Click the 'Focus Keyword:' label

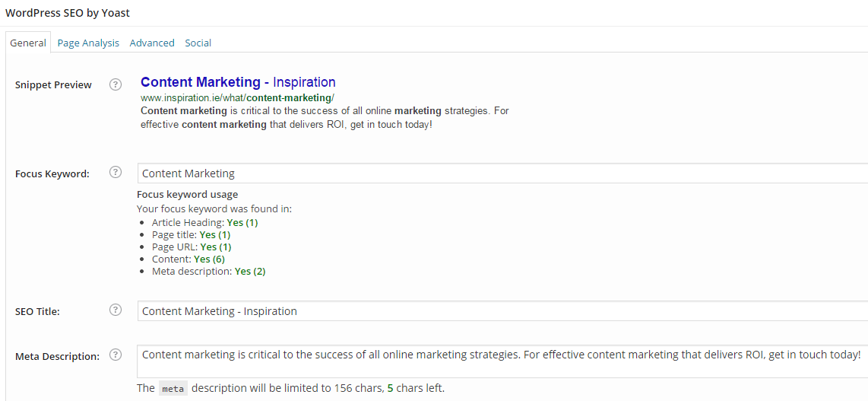click(52, 173)
